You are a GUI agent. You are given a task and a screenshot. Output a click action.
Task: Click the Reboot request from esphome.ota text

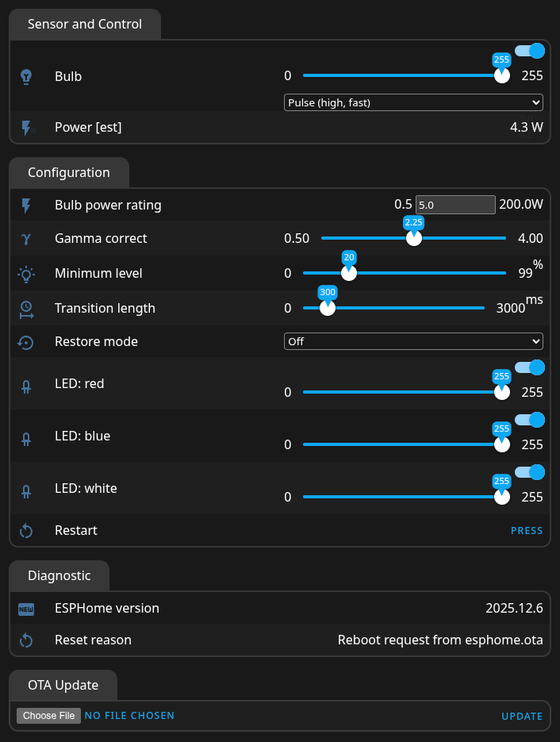coord(440,640)
